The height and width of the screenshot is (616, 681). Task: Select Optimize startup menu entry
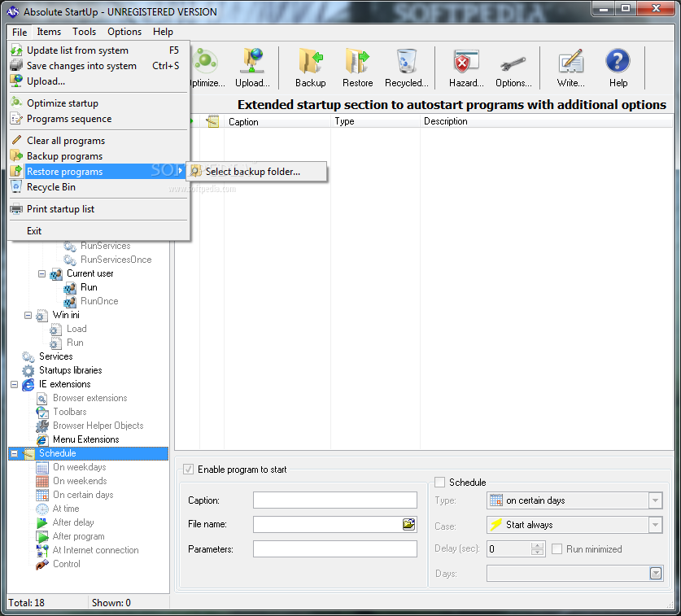(x=99, y=103)
